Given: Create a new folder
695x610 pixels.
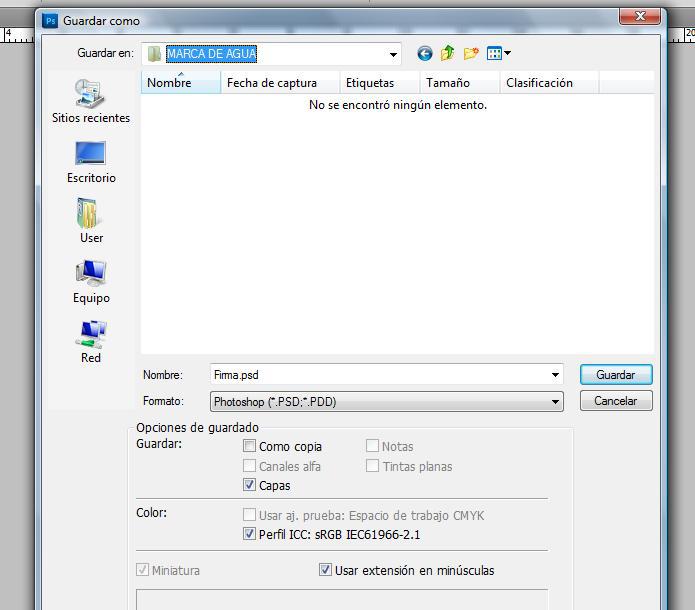Looking at the screenshot, I should [x=471, y=54].
